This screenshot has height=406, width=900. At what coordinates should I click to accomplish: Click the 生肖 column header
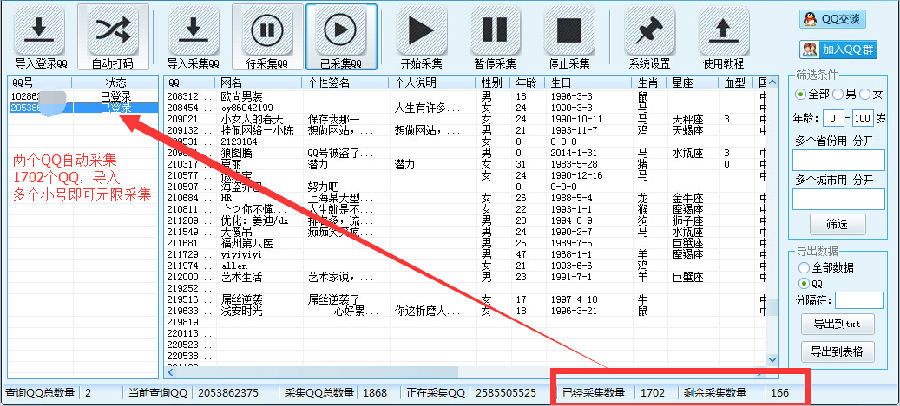click(x=649, y=82)
